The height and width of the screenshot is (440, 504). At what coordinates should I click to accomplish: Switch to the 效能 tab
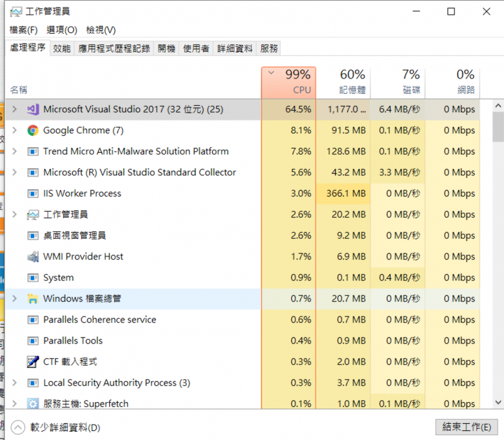pyautogui.click(x=62, y=48)
